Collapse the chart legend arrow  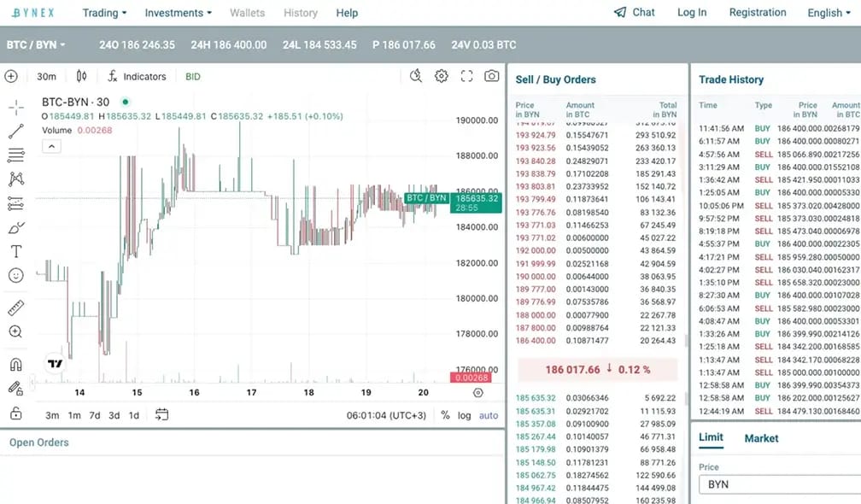tap(51, 146)
